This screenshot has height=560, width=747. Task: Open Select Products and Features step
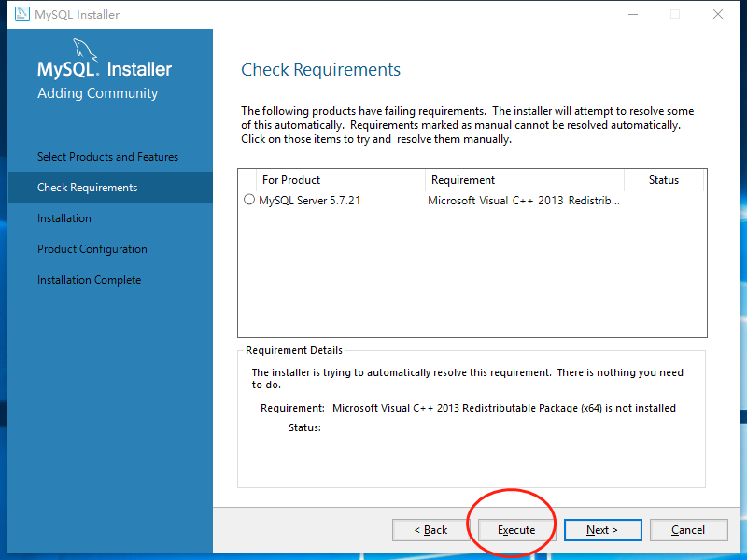107,157
